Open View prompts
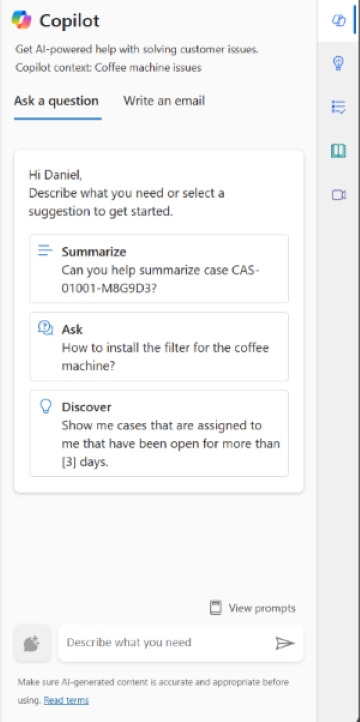 pos(252,608)
